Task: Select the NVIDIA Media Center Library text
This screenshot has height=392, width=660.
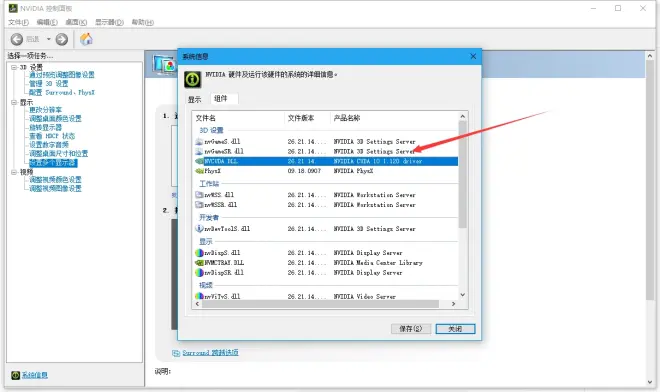Action: [378, 263]
